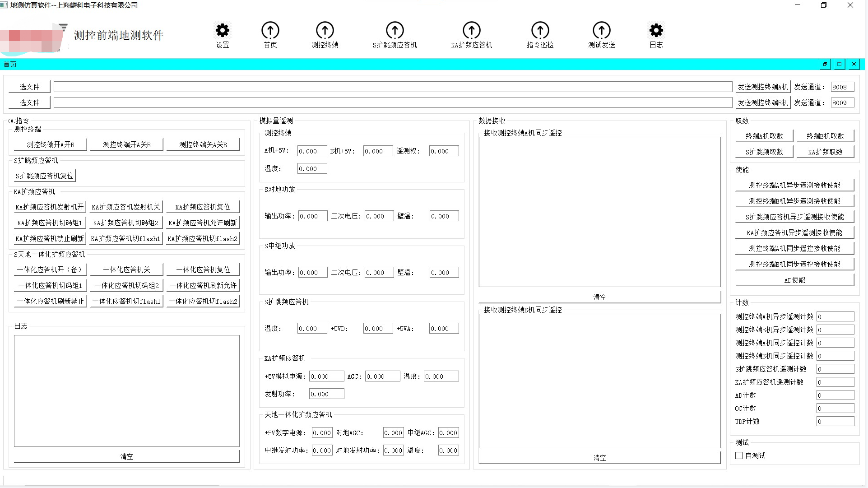Expand the dropdown arrow beside logo

click(x=63, y=27)
